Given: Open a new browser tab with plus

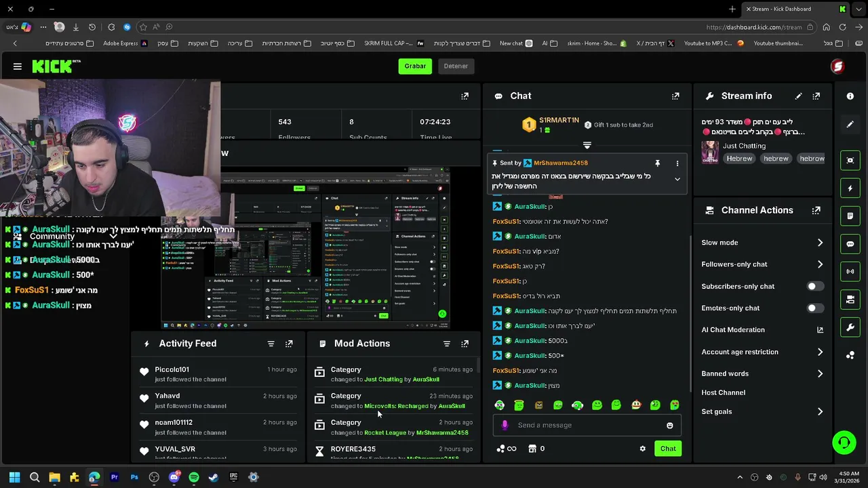Looking at the screenshot, I should tap(732, 9).
